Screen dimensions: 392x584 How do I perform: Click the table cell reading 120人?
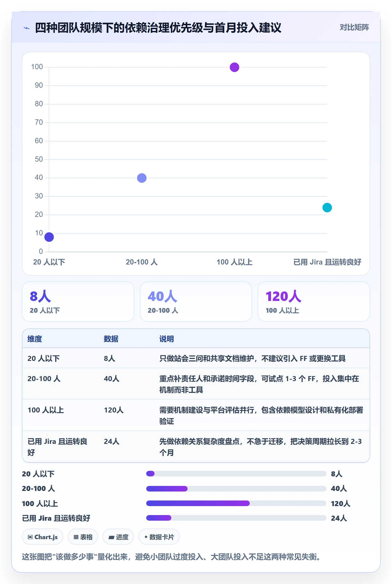point(114,410)
